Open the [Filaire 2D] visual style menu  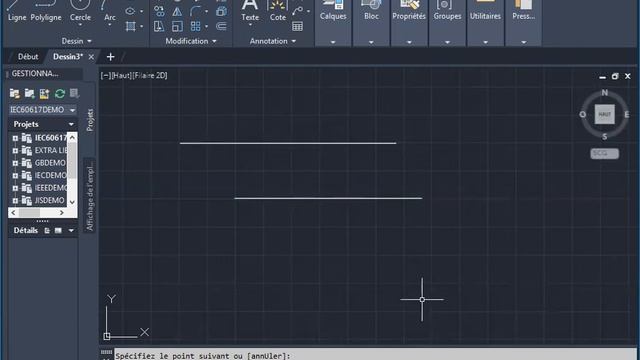[150, 76]
